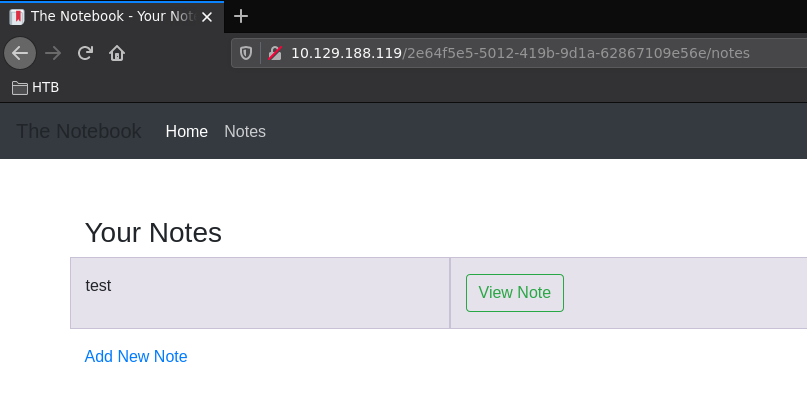This screenshot has width=807, height=415.
Task: Open the Notes navbar item
Action: [245, 131]
